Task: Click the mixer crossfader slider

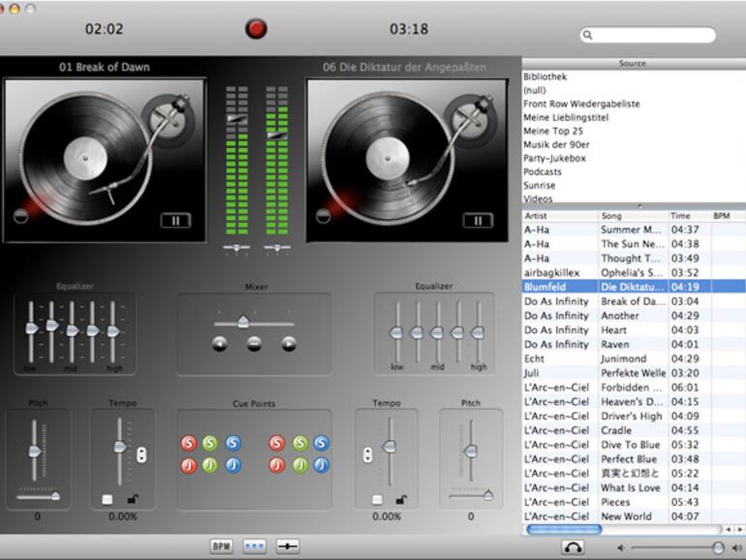Action: (x=243, y=321)
